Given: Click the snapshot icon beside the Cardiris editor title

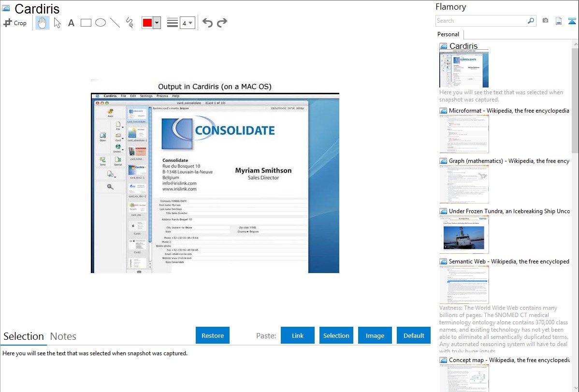Looking at the screenshot, I should (6, 9).
